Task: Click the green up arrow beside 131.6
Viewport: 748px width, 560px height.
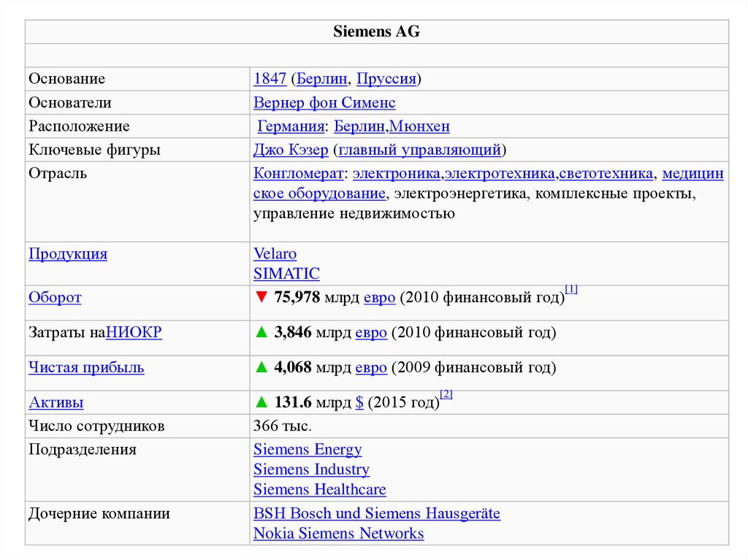Action: point(262,403)
